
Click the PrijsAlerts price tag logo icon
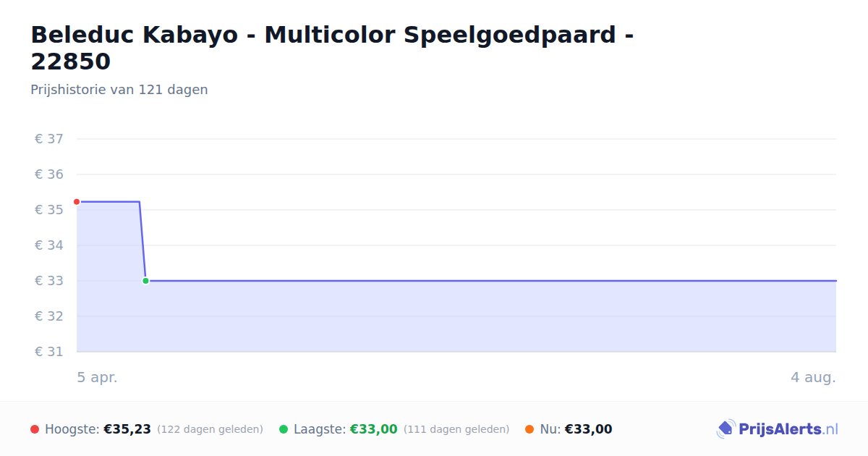pos(726,429)
